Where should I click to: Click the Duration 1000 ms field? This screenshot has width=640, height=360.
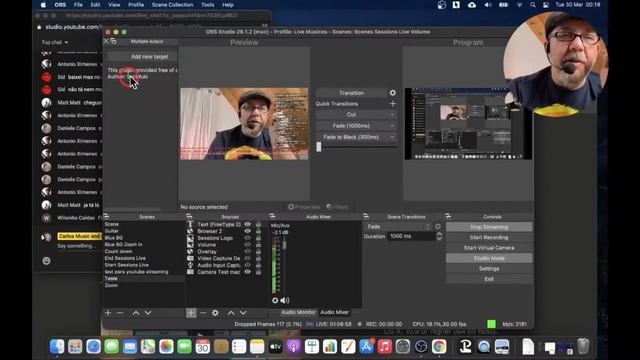411,236
